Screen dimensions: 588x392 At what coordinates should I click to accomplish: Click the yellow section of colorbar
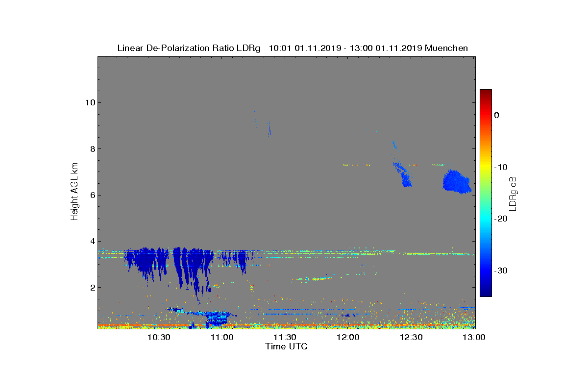486,167
